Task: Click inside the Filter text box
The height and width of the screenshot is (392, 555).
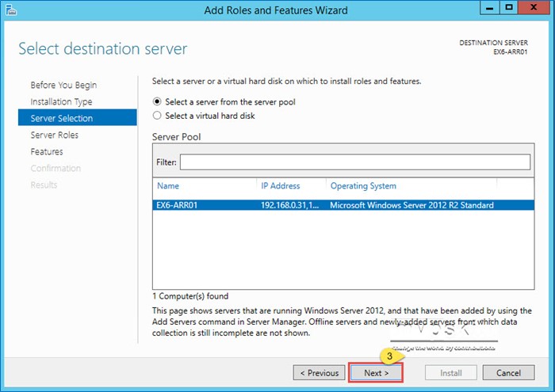Action: pos(355,162)
